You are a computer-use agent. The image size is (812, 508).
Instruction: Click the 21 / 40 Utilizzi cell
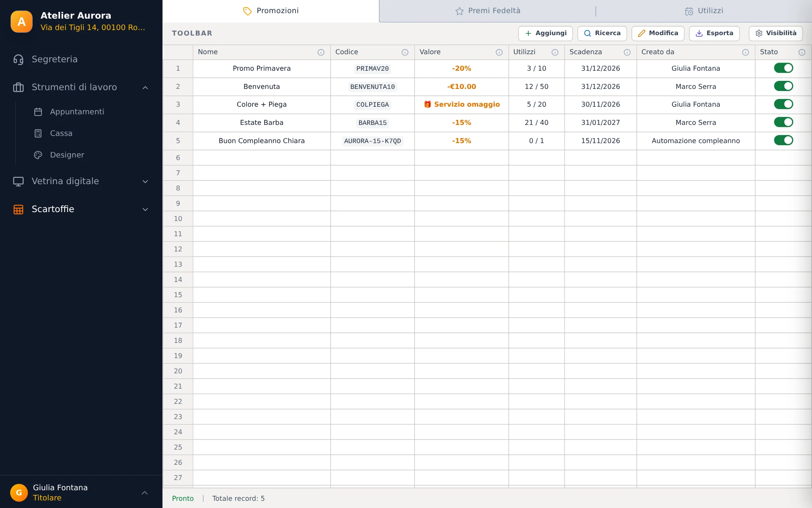(537, 123)
